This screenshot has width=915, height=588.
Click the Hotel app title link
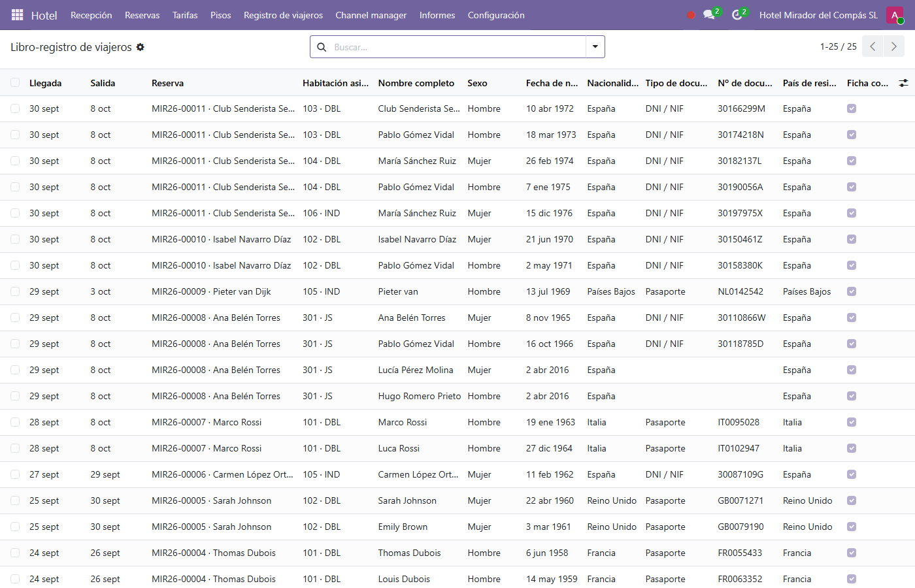(44, 15)
